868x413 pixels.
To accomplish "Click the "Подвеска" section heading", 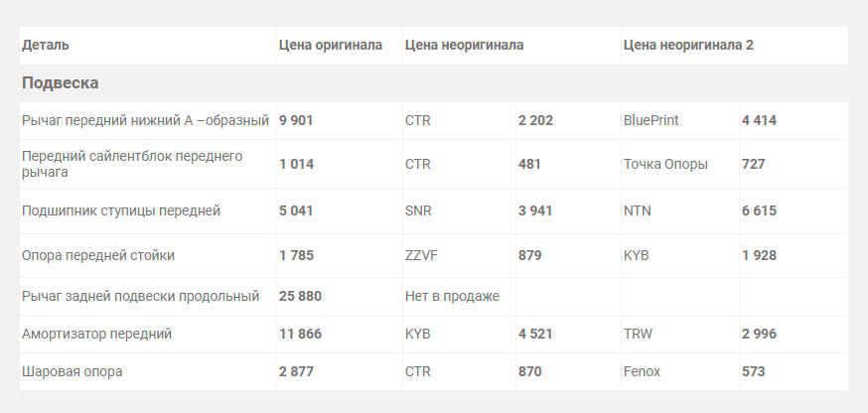I will (61, 83).
